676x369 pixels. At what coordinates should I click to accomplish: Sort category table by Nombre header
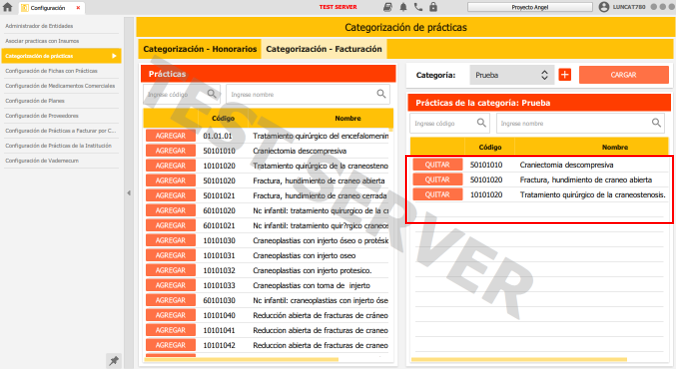click(x=615, y=147)
